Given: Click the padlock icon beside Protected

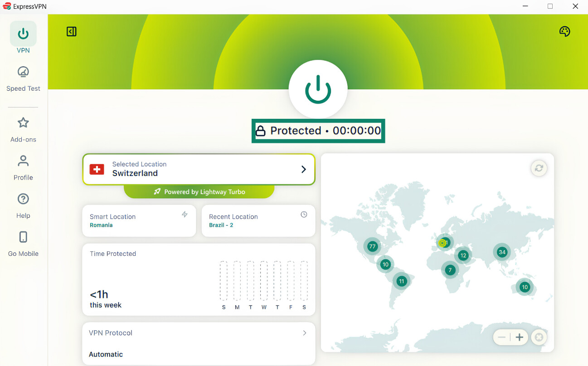Looking at the screenshot, I should click(x=260, y=131).
